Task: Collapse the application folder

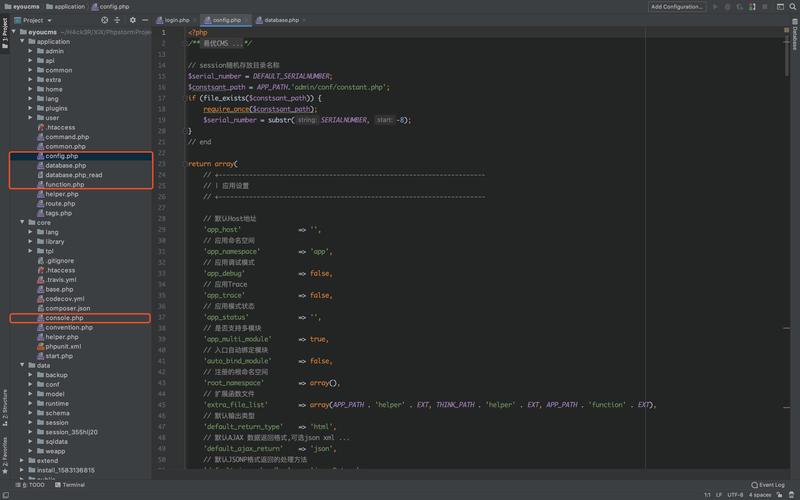Action: point(22,41)
